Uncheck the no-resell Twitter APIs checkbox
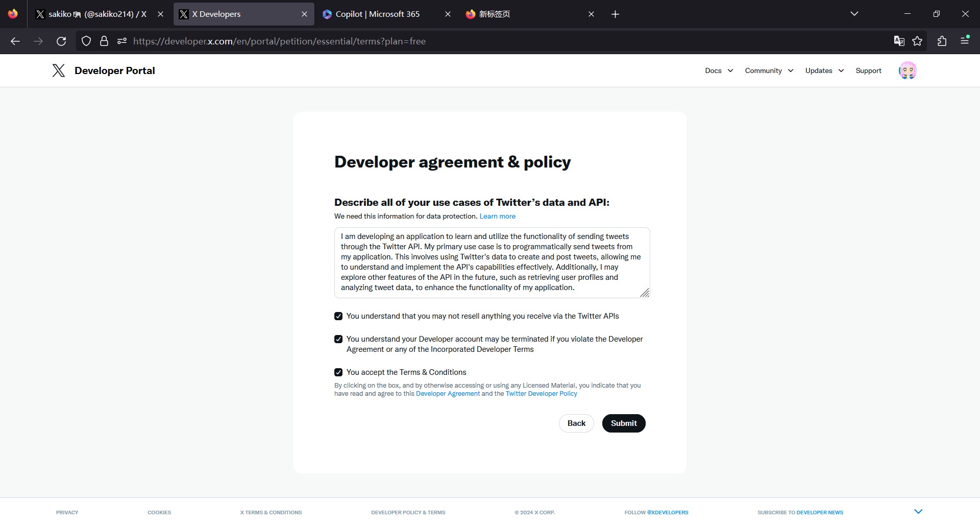The height and width of the screenshot is (526, 980). (x=338, y=317)
